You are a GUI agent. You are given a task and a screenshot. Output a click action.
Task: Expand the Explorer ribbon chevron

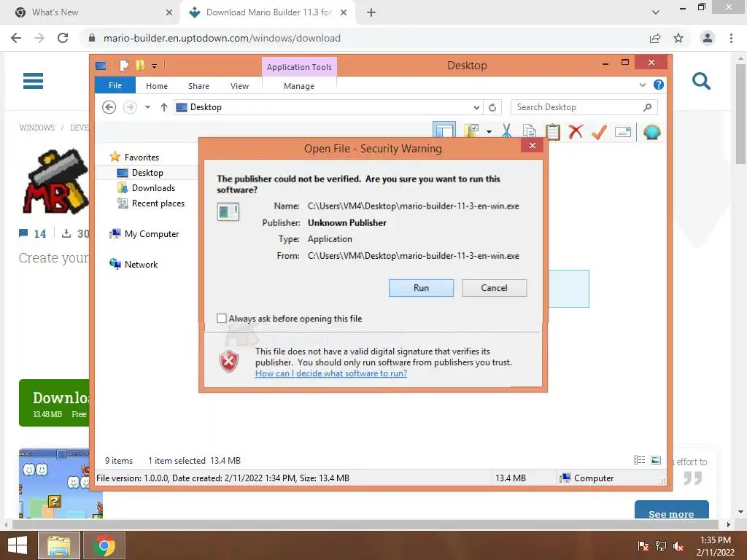642,85
